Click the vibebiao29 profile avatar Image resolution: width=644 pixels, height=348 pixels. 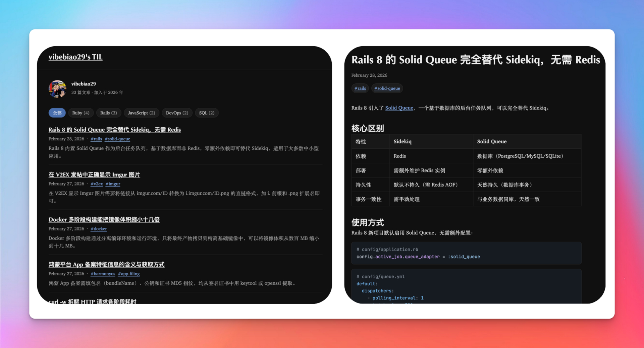[57, 89]
